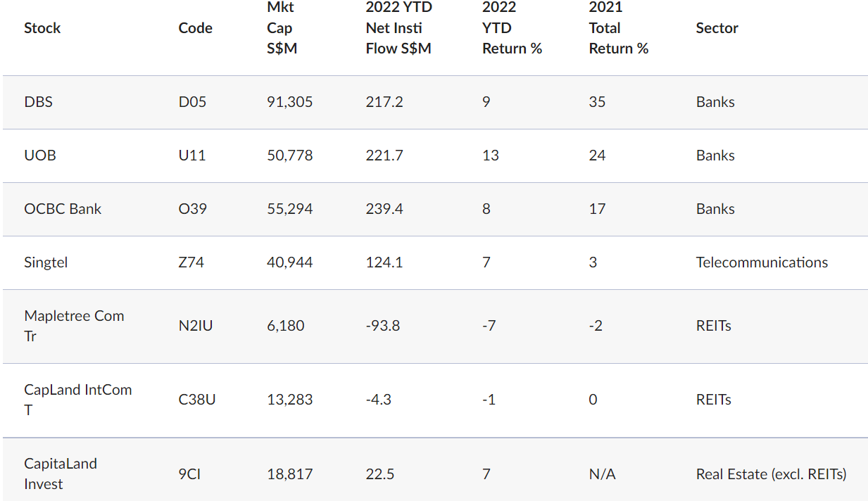Click the N/A return cell
The width and height of the screenshot is (868, 501).
pyautogui.click(x=602, y=474)
